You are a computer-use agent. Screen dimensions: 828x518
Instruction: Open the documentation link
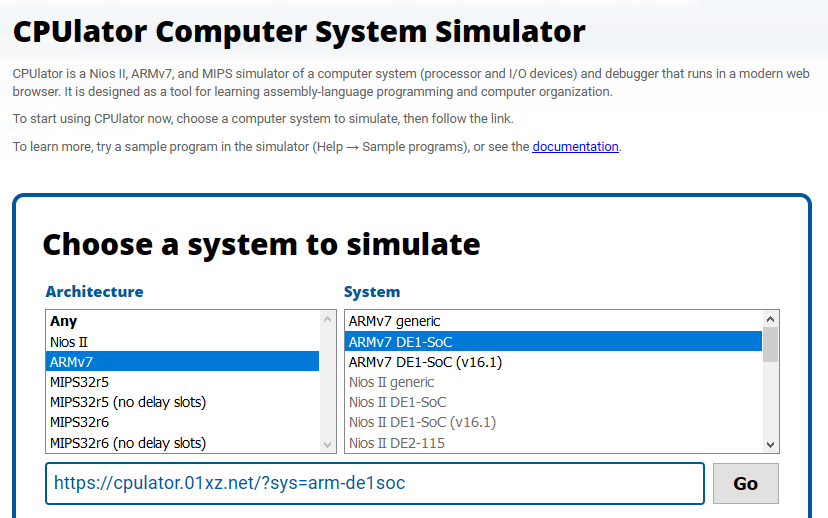pyautogui.click(x=575, y=146)
